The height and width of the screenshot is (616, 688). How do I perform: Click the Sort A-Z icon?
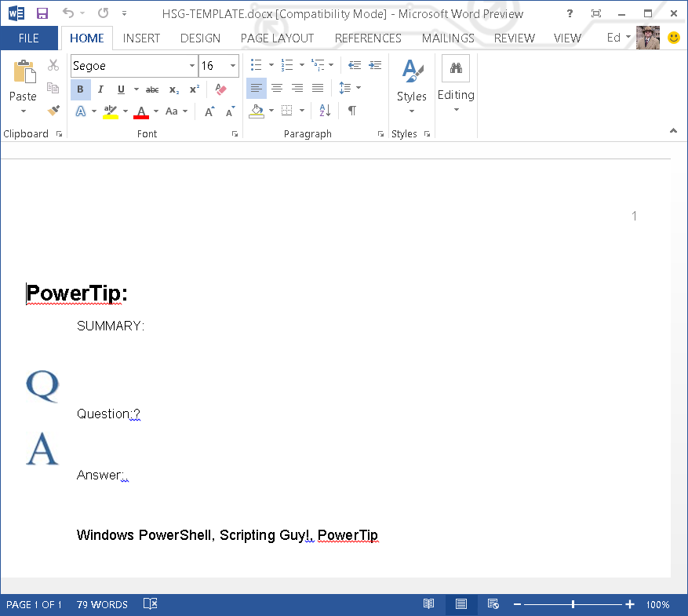(325, 111)
